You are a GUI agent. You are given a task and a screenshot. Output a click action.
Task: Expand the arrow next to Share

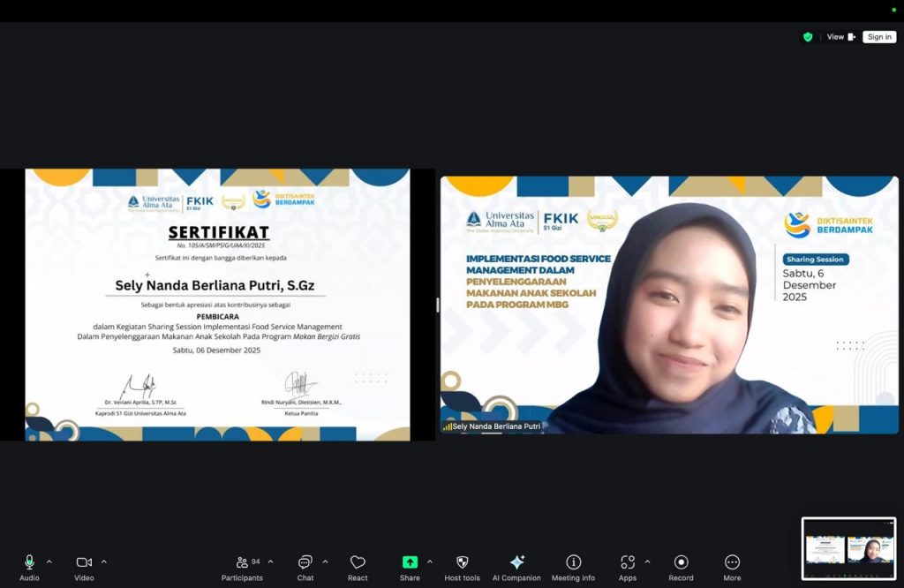pos(430,562)
